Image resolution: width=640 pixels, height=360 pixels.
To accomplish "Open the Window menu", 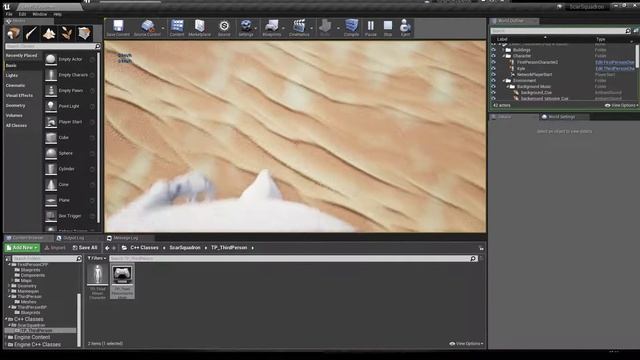I will pos(40,14).
